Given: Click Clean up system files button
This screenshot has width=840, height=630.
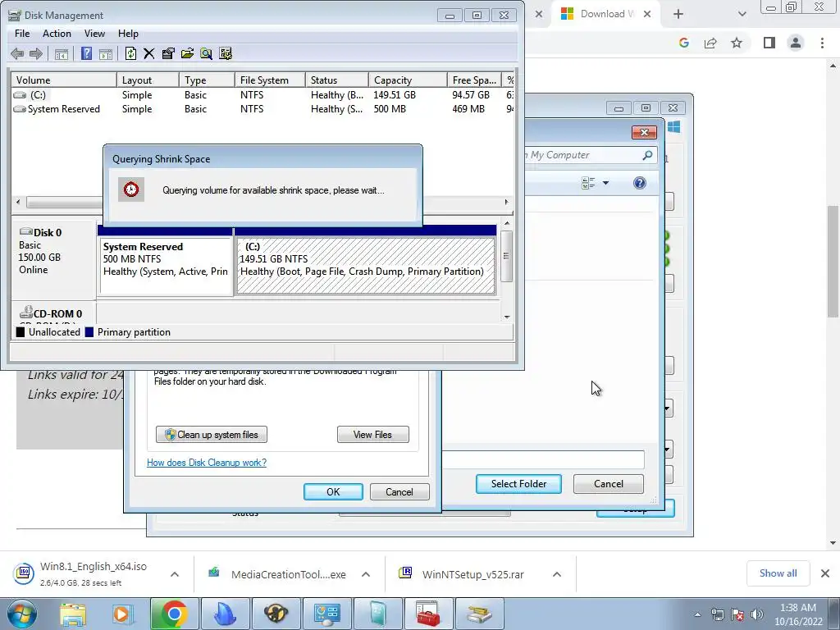Looking at the screenshot, I should click(x=212, y=435).
